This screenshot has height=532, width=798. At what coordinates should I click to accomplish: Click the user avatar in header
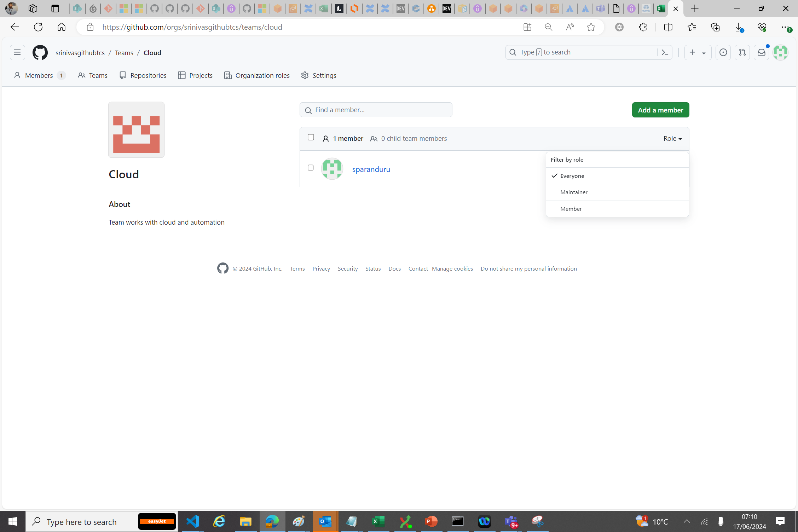780,52
